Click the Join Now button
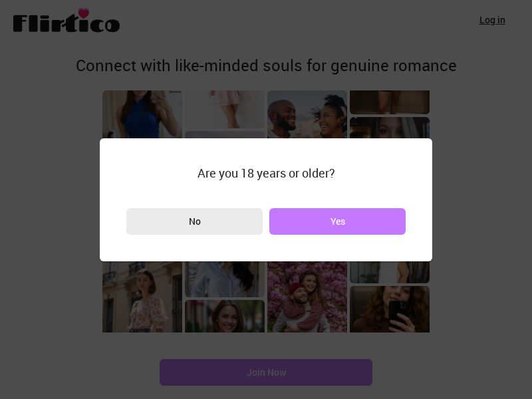This screenshot has height=399, width=532. (x=266, y=372)
